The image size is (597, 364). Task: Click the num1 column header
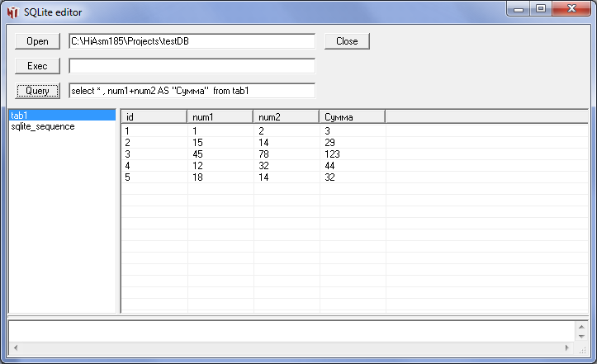coord(220,117)
